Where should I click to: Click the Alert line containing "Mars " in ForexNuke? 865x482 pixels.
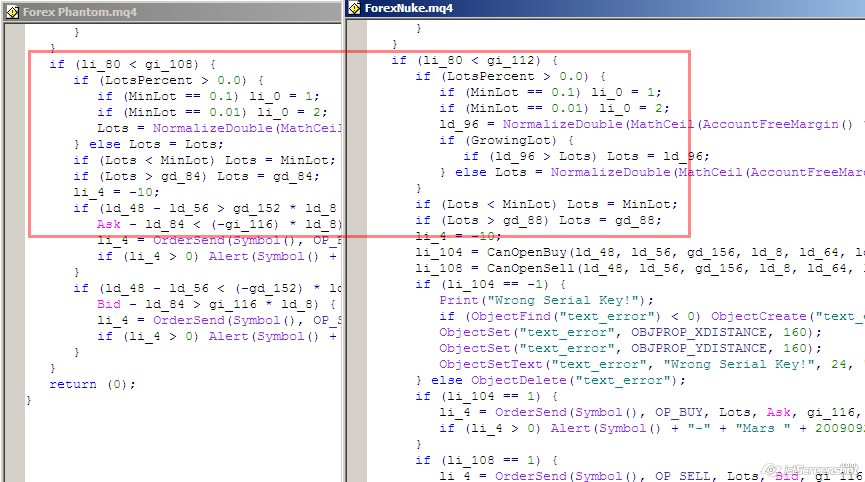coord(652,428)
